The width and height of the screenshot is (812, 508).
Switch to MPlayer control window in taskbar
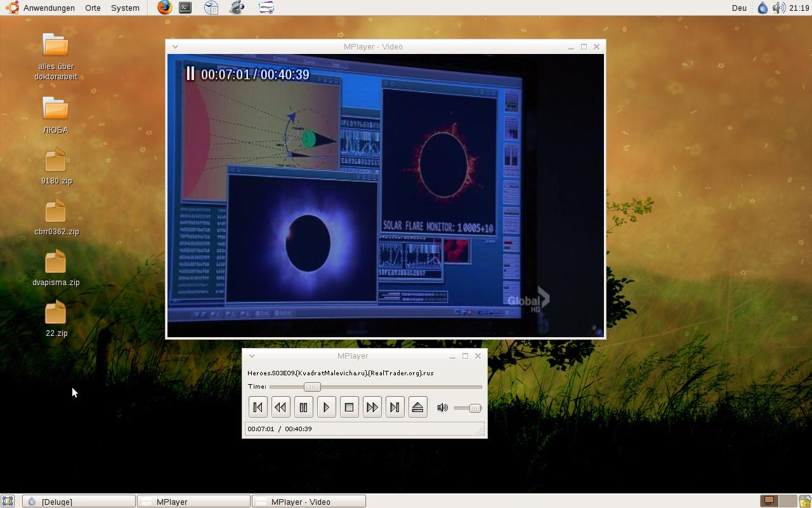coord(194,502)
